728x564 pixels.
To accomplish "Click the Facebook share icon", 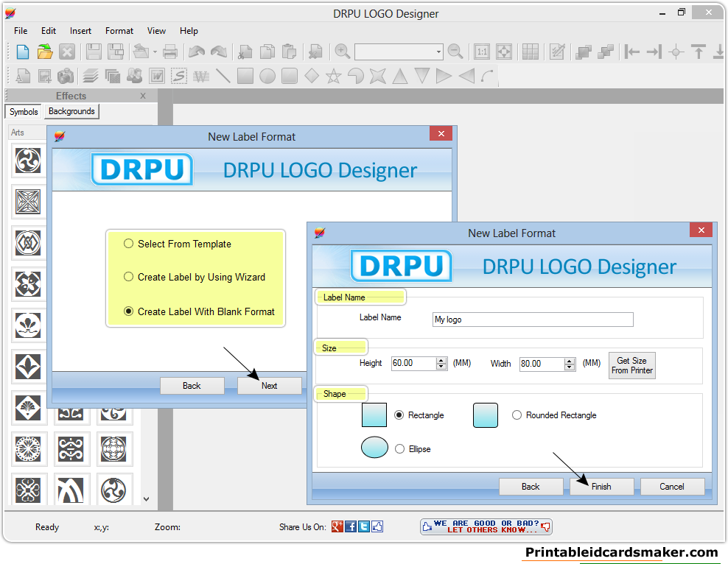I will tap(351, 526).
